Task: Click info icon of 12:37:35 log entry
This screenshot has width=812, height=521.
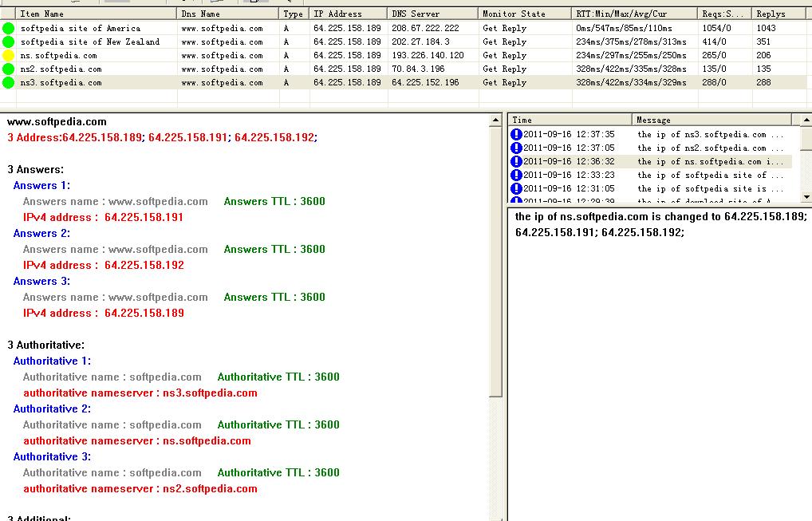Action: (516, 134)
